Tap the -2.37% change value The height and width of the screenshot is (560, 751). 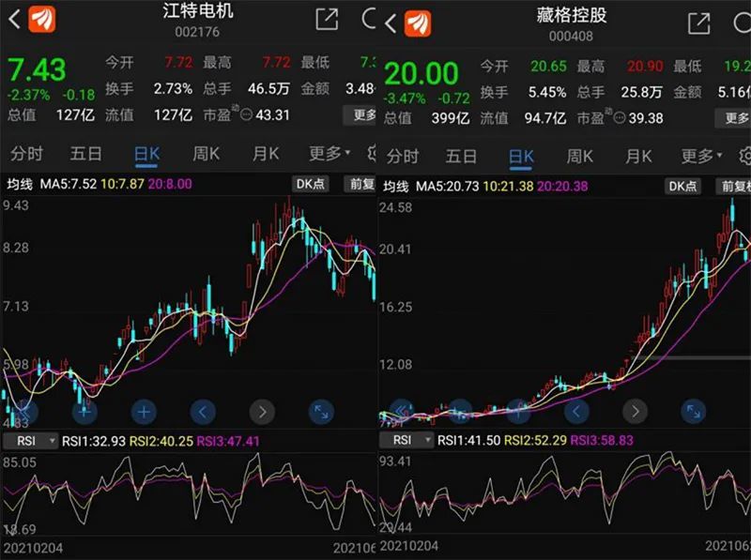(x=29, y=95)
